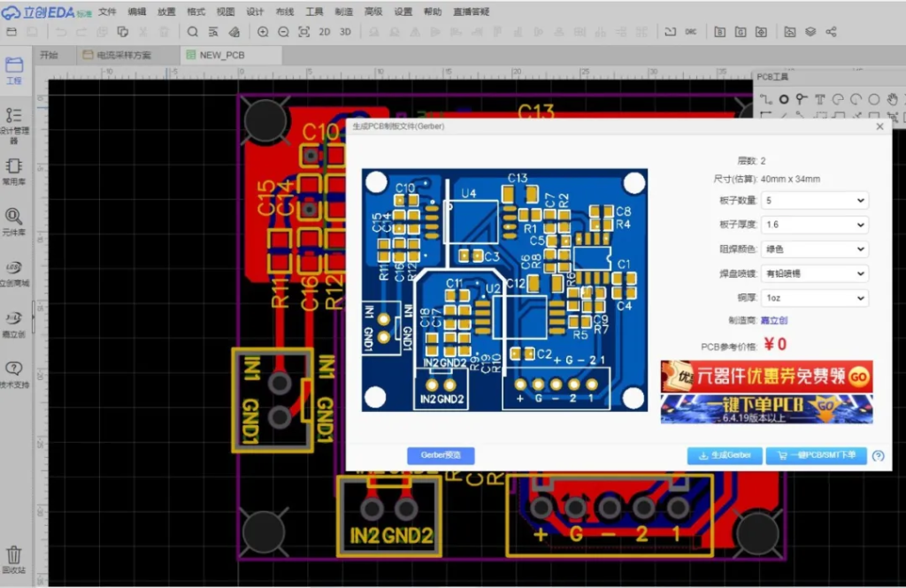Open the 阻焊颜色 solder mask color dropdown
The width and height of the screenshot is (906, 588).
[x=815, y=249]
